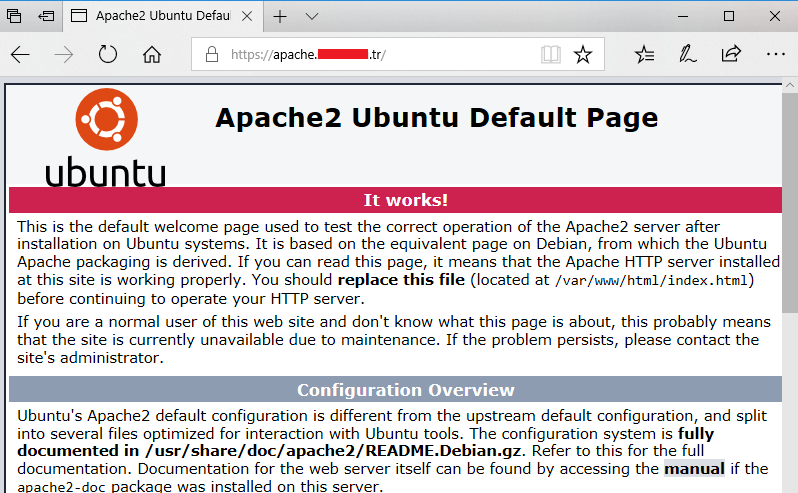View site security lock information
This screenshot has width=798, height=493.
click(212, 54)
